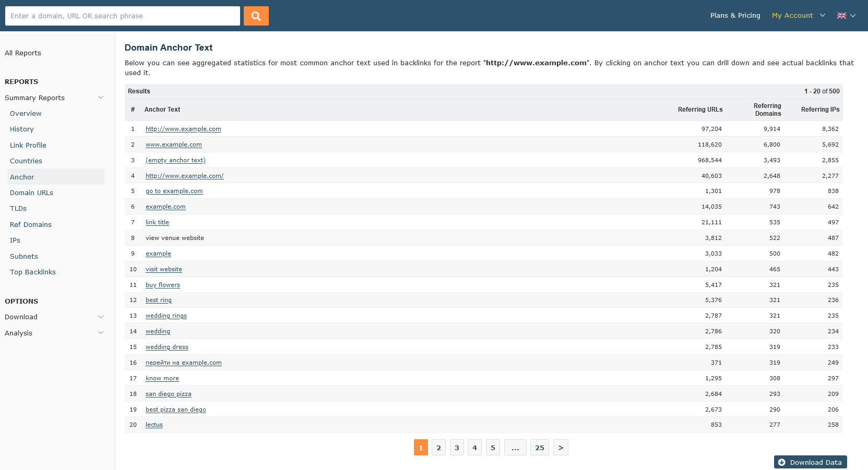Go to next results page arrow
Viewport: 868px width, 470px height.
coord(561,448)
